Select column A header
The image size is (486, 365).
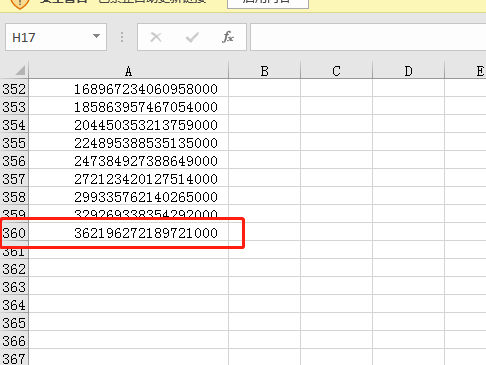coord(129,71)
